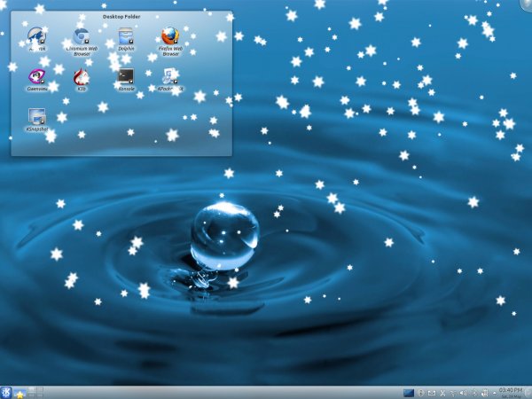Expand hidden system tray icons arrow
Image resolution: width=532 pixels, height=399 pixels.
pyautogui.click(x=494, y=393)
